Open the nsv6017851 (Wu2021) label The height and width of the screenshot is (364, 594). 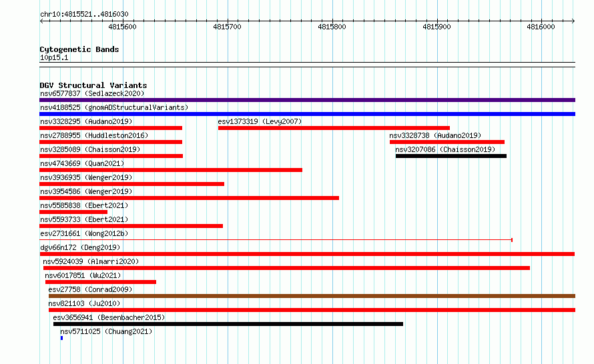83,275
